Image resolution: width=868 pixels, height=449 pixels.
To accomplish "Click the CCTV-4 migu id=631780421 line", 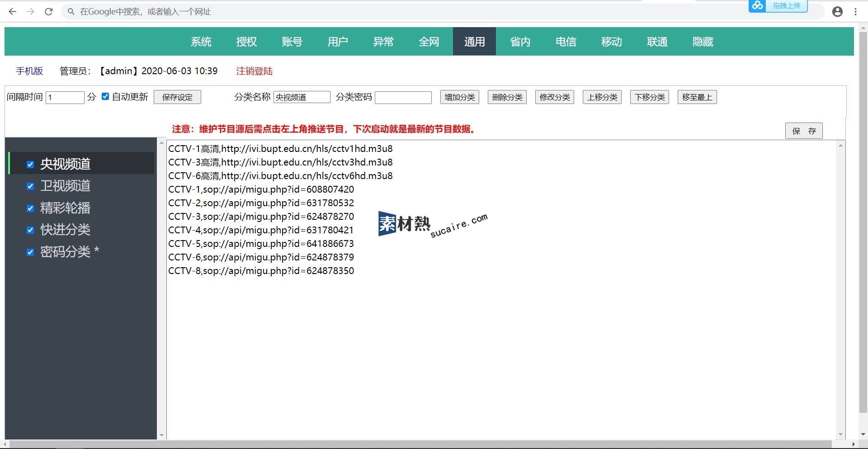I will tap(261, 230).
